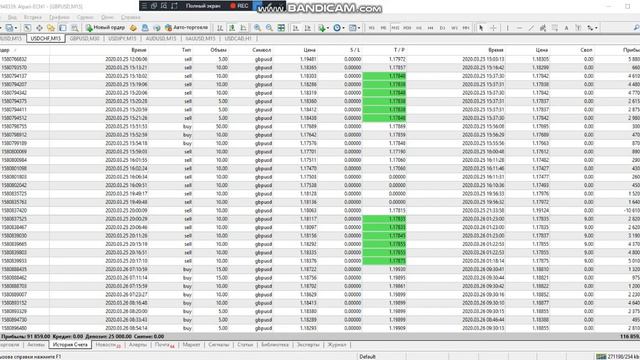Select the W1 timeframe button

(x=454, y=28)
